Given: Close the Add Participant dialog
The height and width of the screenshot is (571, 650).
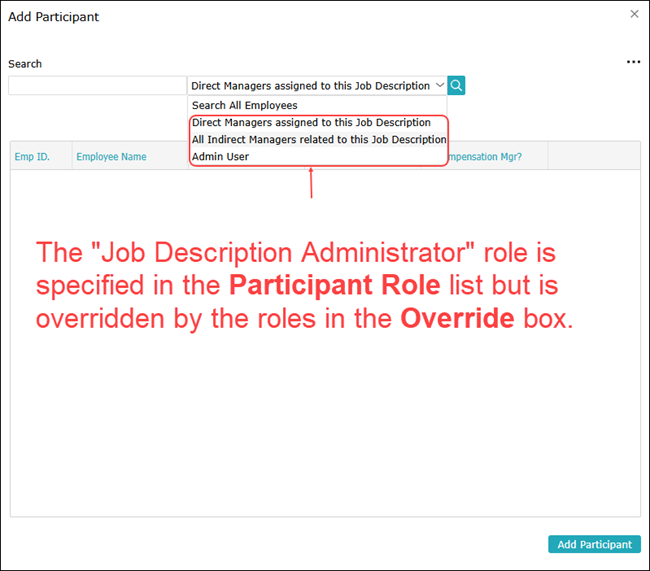Looking at the screenshot, I should coord(634,14).
